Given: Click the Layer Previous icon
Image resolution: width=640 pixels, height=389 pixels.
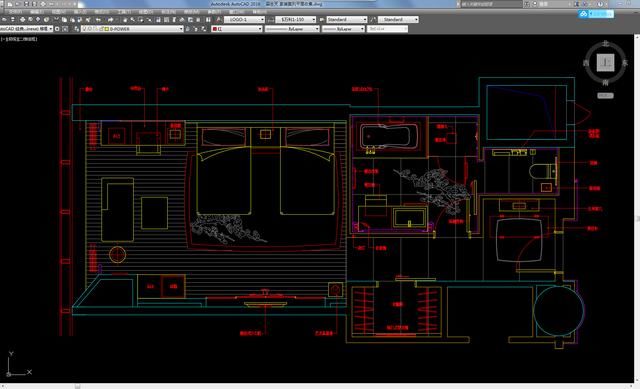Looking at the screenshot, I should click(x=196, y=29).
